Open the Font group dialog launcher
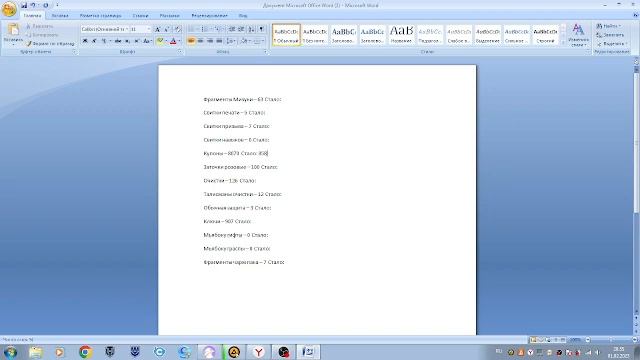 (x=180, y=52)
